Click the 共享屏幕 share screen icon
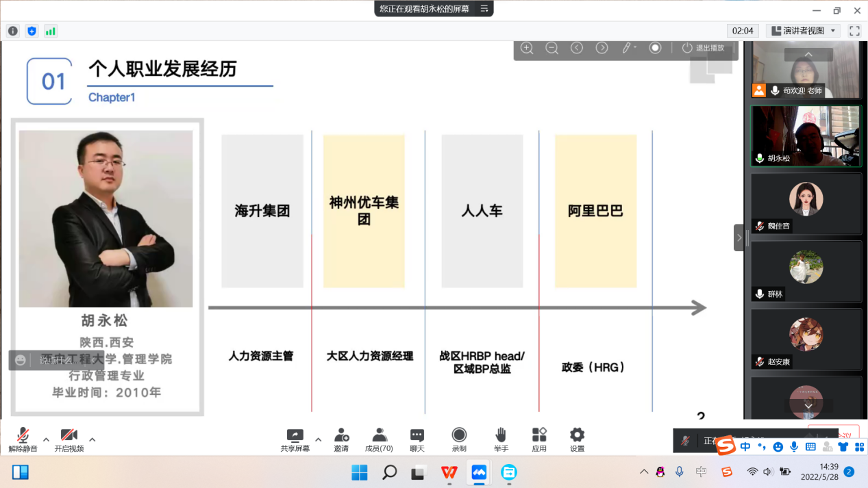This screenshot has width=868, height=488. pyautogui.click(x=295, y=436)
